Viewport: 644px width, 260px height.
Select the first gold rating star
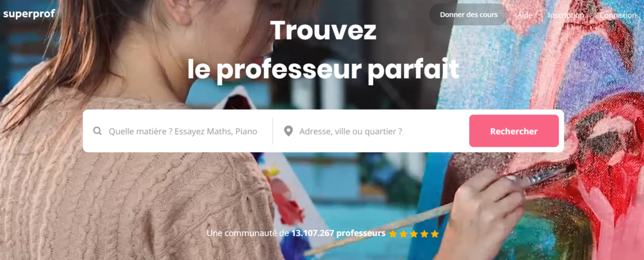tap(393, 234)
